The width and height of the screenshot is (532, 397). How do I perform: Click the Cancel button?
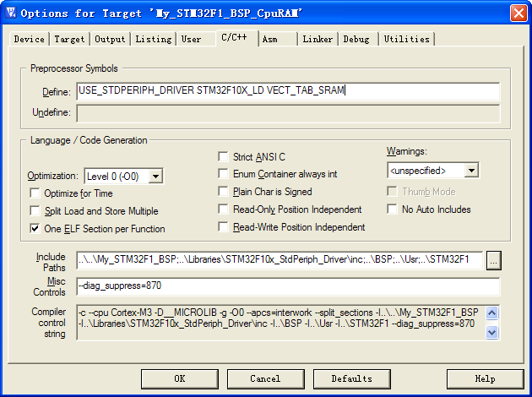(266, 378)
